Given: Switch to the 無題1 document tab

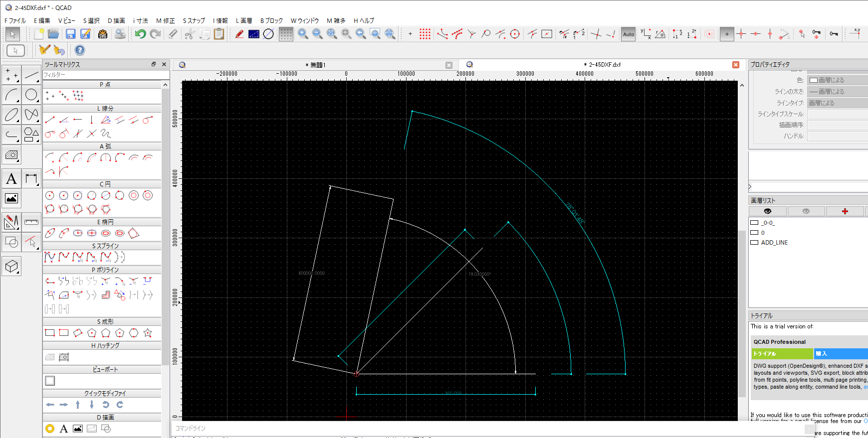Looking at the screenshot, I should pyautogui.click(x=315, y=65).
